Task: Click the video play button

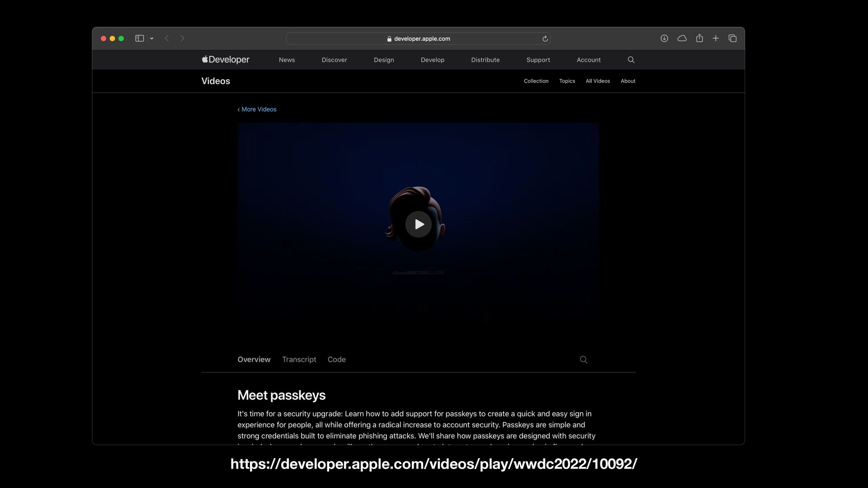Action: click(x=418, y=224)
